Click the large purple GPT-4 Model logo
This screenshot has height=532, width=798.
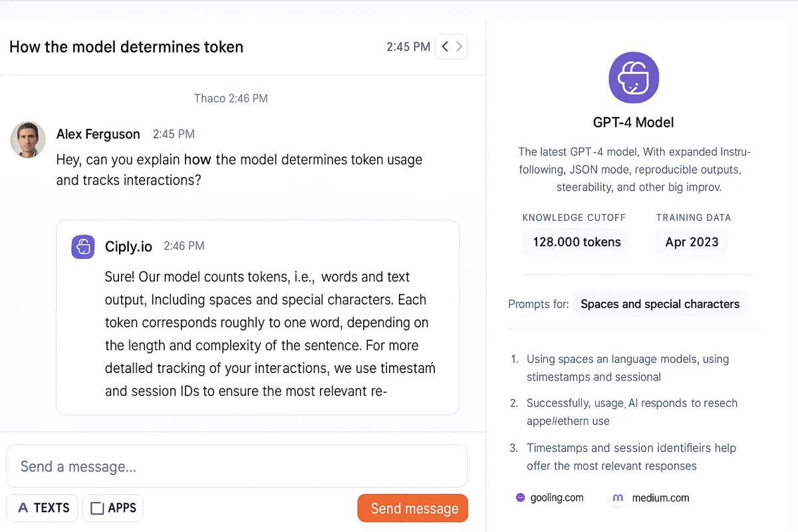(x=633, y=78)
